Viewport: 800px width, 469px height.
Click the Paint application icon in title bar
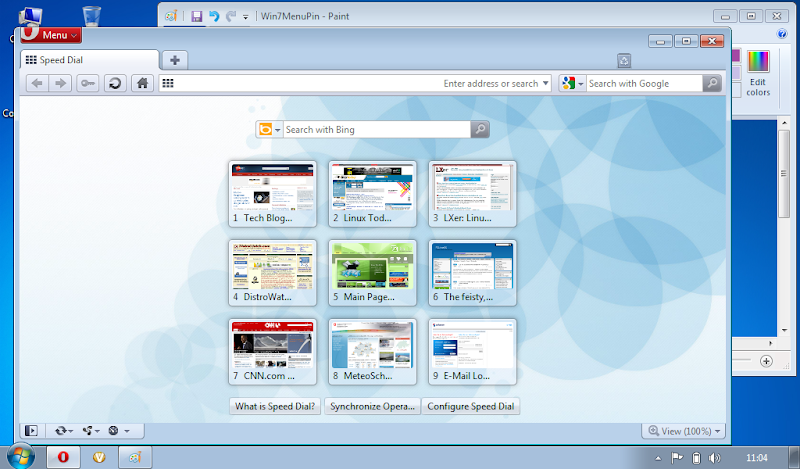click(171, 16)
